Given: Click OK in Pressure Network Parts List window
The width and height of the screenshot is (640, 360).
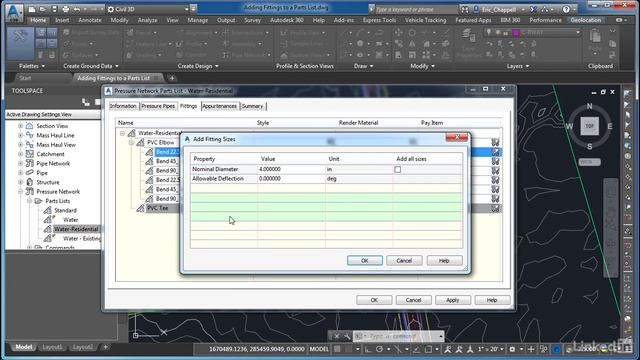Looking at the screenshot, I should click(374, 300).
